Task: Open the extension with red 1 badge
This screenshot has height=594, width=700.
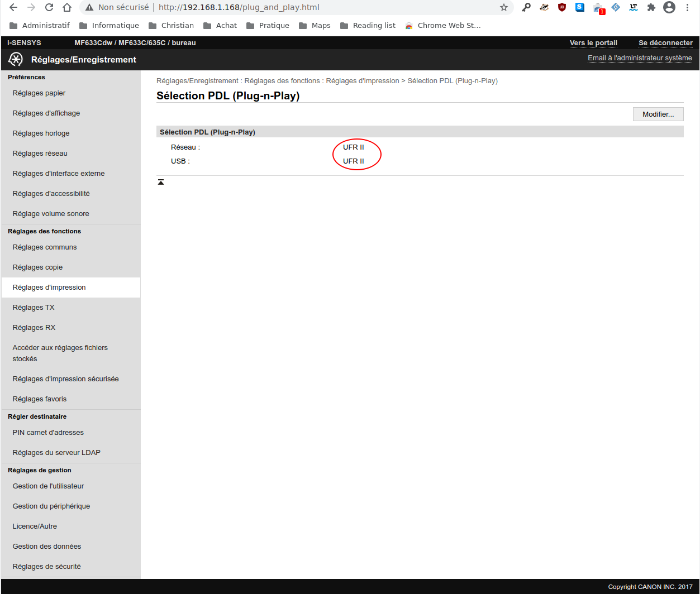Action: [598, 8]
